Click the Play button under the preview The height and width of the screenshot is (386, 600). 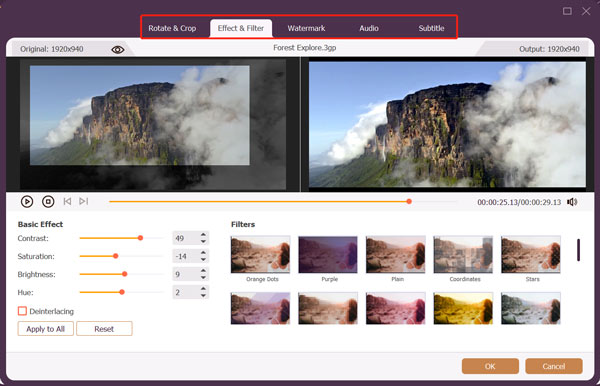pyautogui.click(x=27, y=202)
